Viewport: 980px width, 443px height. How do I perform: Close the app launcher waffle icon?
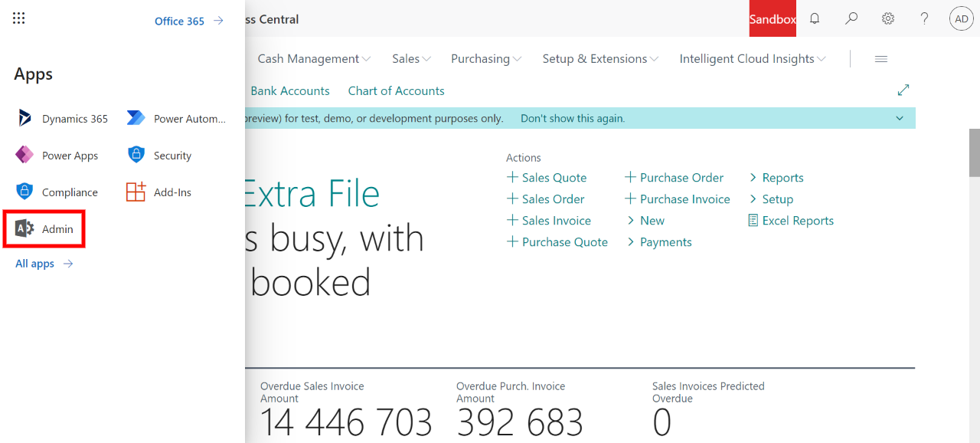pyautogui.click(x=19, y=18)
